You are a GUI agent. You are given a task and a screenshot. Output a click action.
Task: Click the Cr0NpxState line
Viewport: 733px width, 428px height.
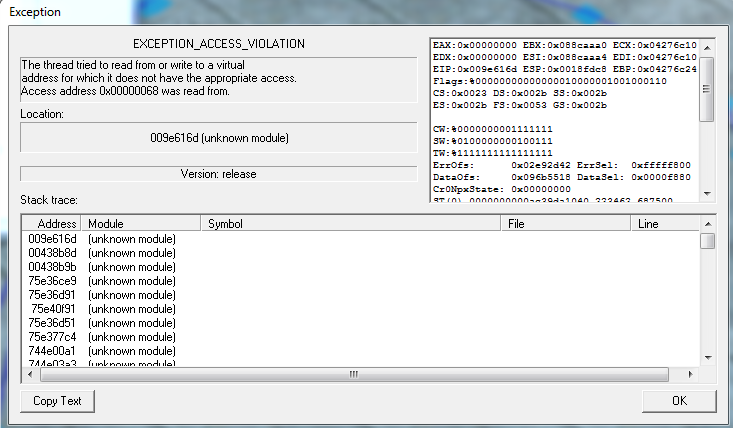coord(502,190)
